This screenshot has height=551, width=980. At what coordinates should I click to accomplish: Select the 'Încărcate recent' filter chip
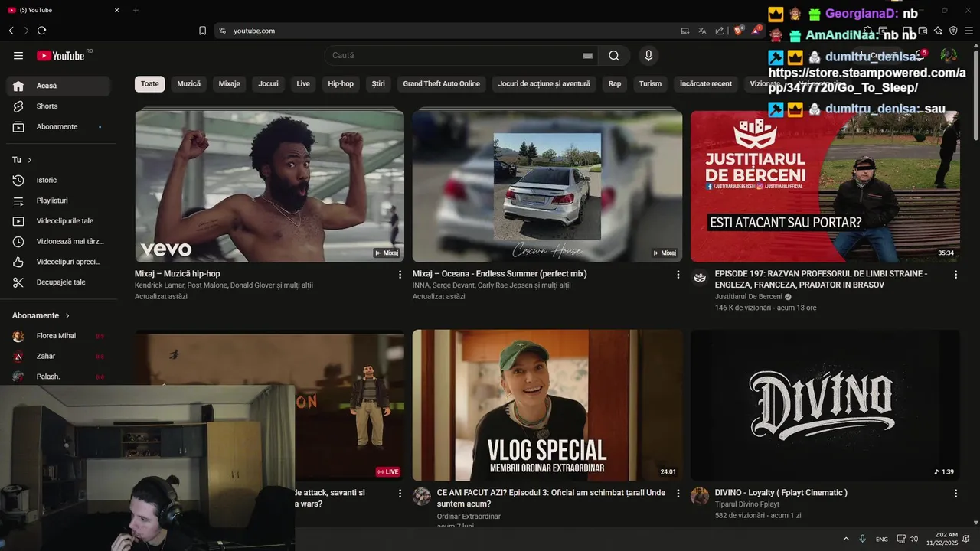[706, 84]
